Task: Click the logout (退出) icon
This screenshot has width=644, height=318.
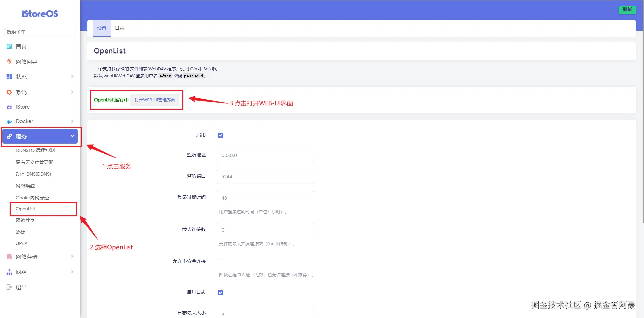Action: click(9, 287)
